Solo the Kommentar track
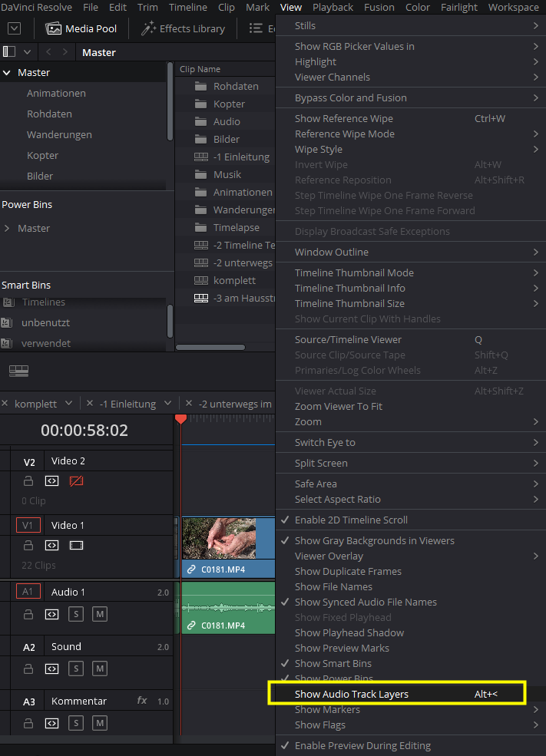This screenshot has width=546, height=756. (x=76, y=723)
